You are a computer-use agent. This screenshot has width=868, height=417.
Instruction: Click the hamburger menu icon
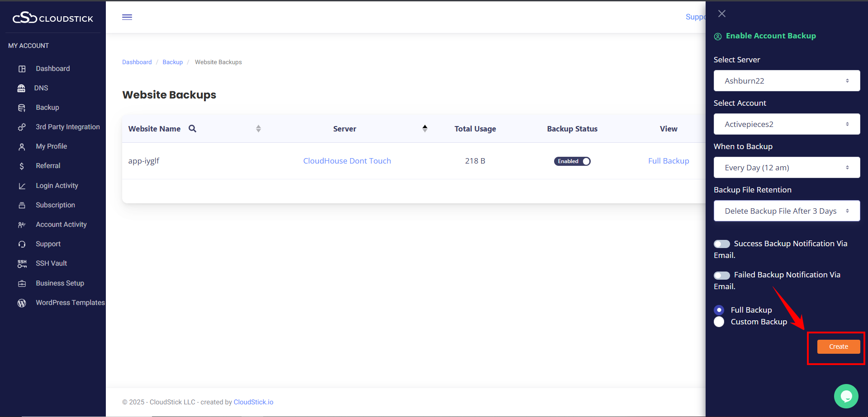pos(127,17)
